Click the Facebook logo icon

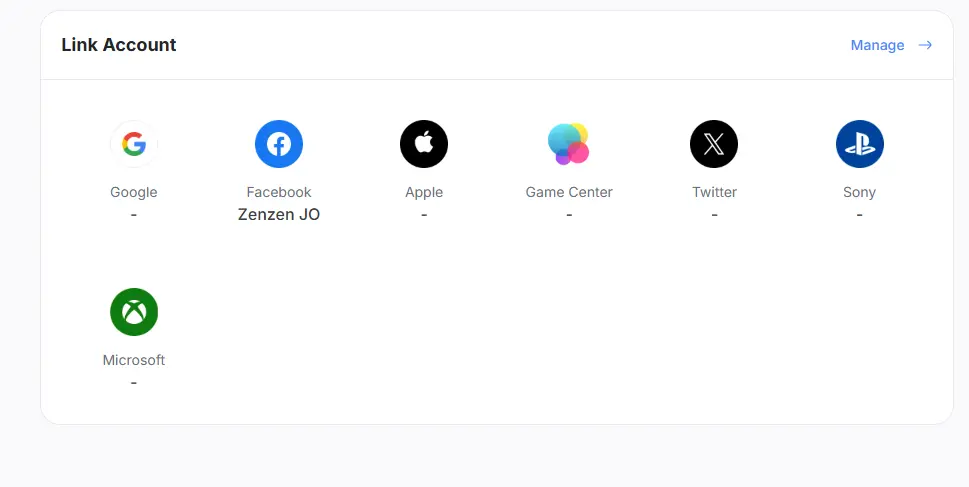coord(279,144)
